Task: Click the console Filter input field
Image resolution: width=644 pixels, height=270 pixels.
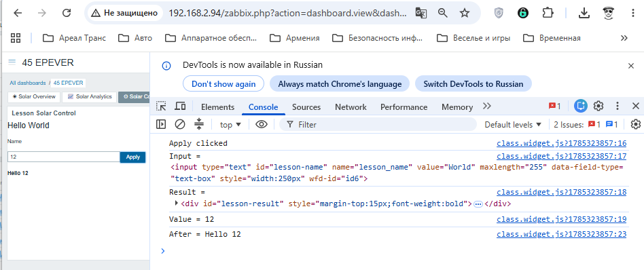Action: point(378,124)
